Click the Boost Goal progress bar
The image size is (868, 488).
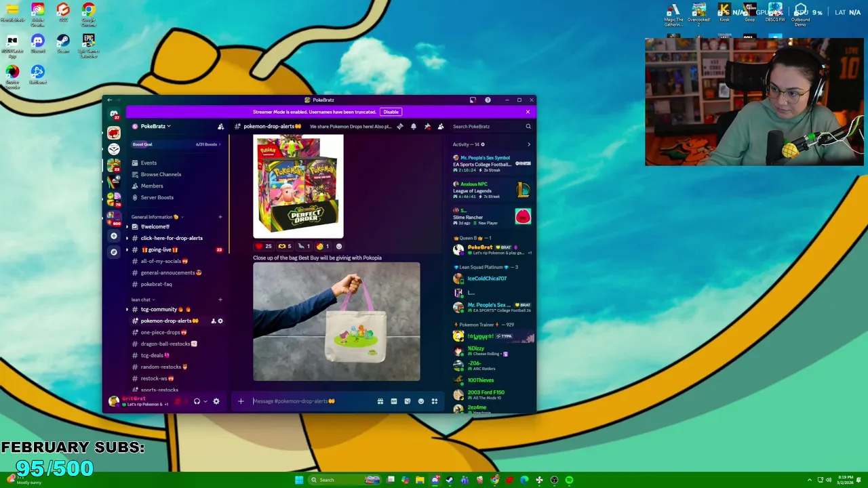click(x=176, y=144)
